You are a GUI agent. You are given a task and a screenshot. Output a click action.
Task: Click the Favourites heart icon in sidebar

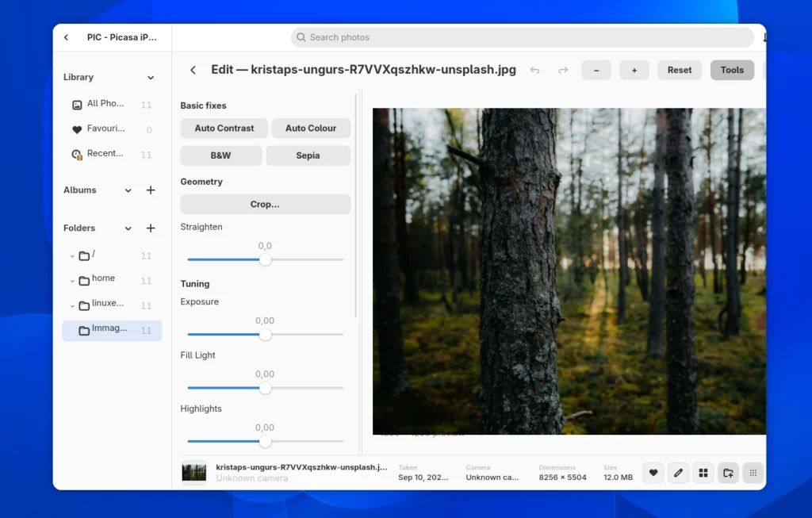click(77, 129)
